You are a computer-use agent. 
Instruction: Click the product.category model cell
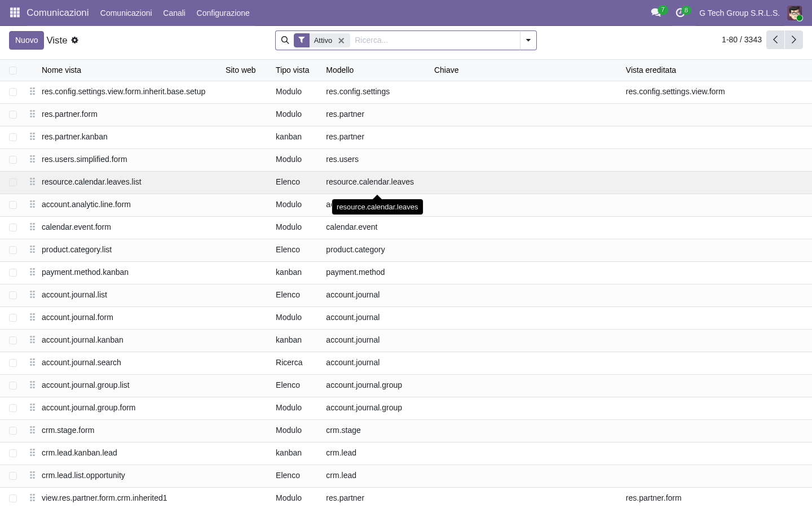click(x=355, y=249)
